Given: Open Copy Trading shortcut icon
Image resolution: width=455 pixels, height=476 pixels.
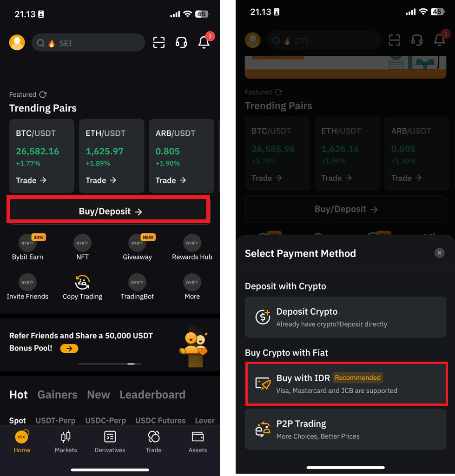Looking at the screenshot, I should coord(82,282).
